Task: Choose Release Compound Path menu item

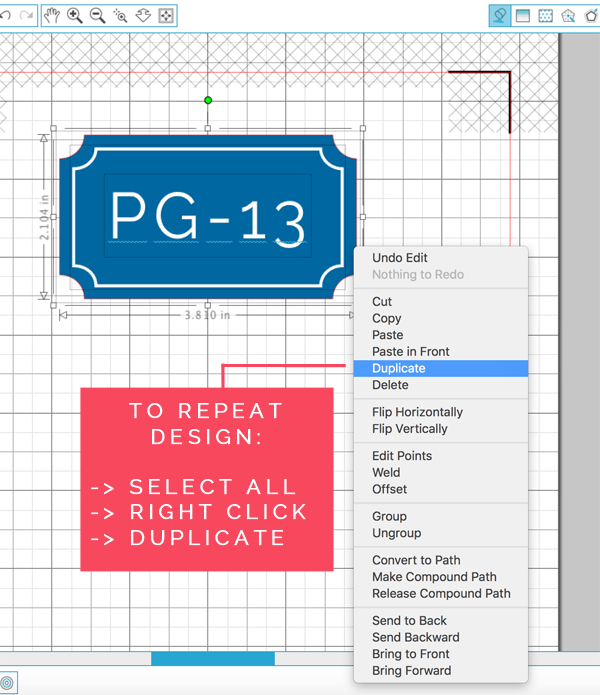Action: click(441, 593)
